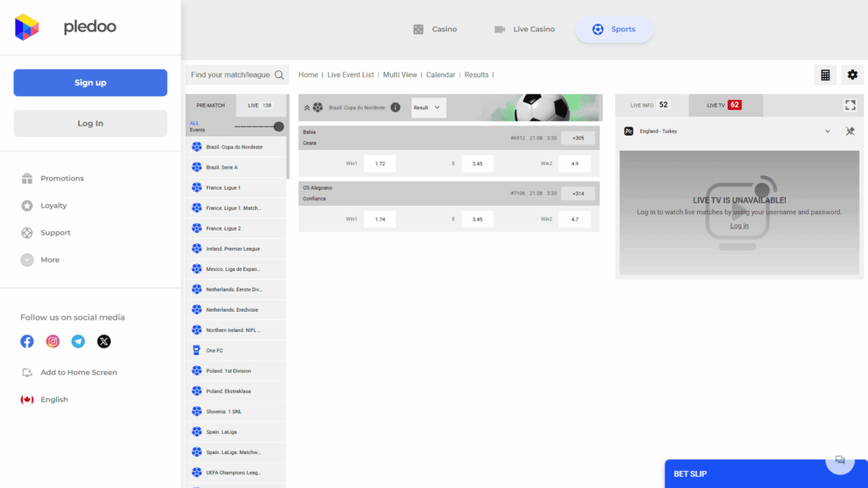Screen dimensions: 868x488
Task: Open the Result market dropdown
Action: (x=428, y=108)
